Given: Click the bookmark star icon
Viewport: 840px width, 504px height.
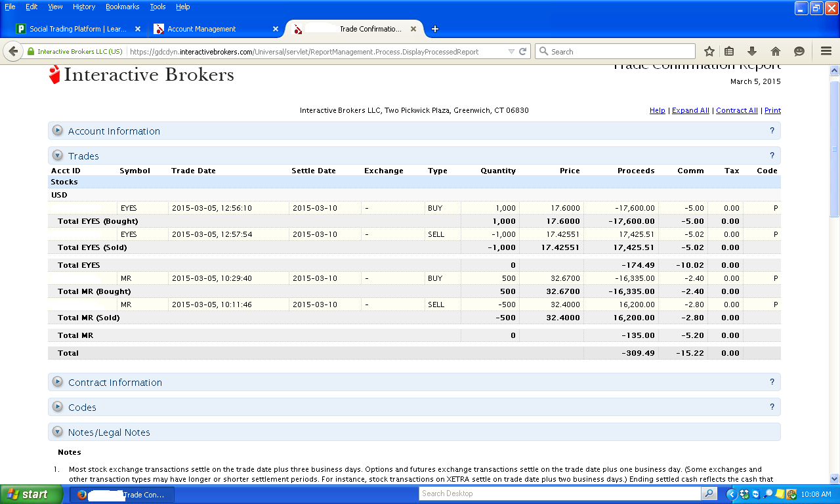Looking at the screenshot, I should point(709,51).
